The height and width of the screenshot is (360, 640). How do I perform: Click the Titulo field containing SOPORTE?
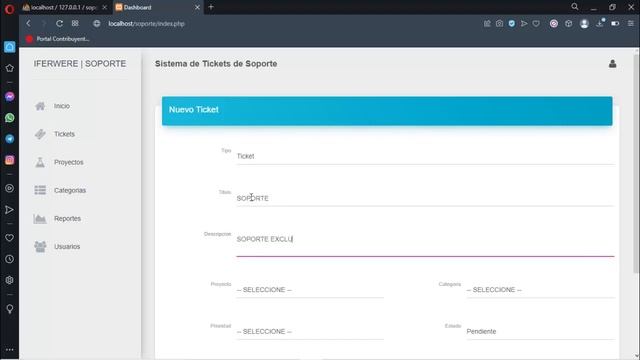(425, 198)
